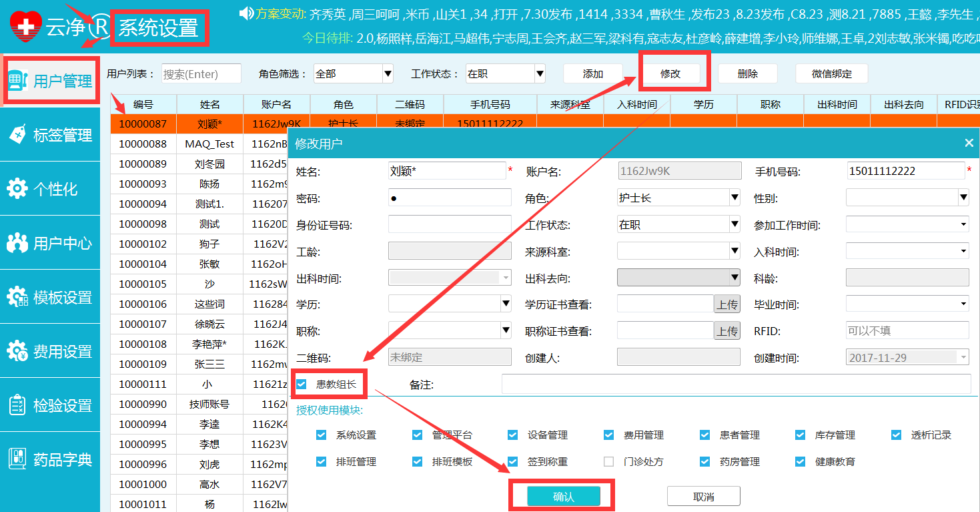Toggle the 透析记录 authorization checkbox
The width and height of the screenshot is (980, 512).
[897, 435]
